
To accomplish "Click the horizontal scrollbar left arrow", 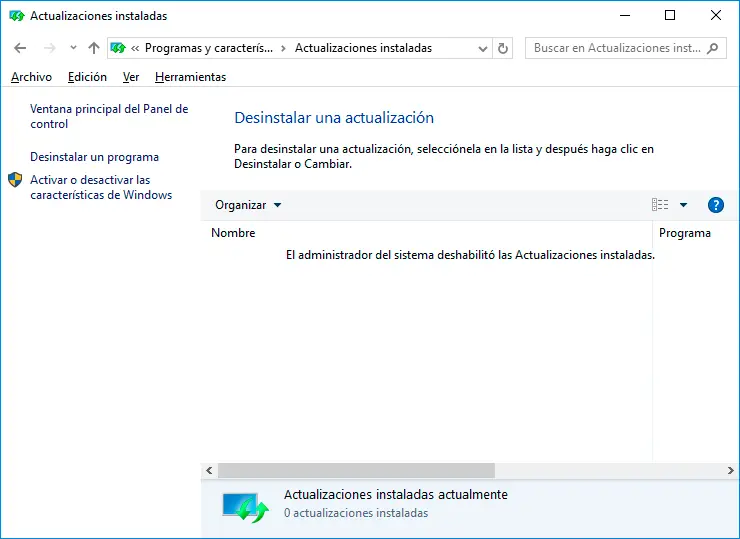I will pos(209,470).
